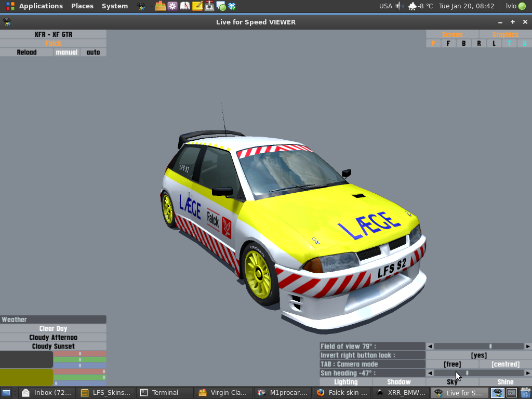The height and width of the screenshot is (399, 532).
Task: Click the Field of view slider bar
Action: click(478, 346)
